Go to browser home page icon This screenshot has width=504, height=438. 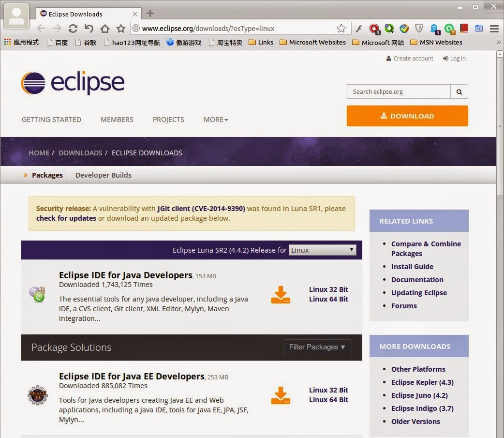[x=105, y=29]
